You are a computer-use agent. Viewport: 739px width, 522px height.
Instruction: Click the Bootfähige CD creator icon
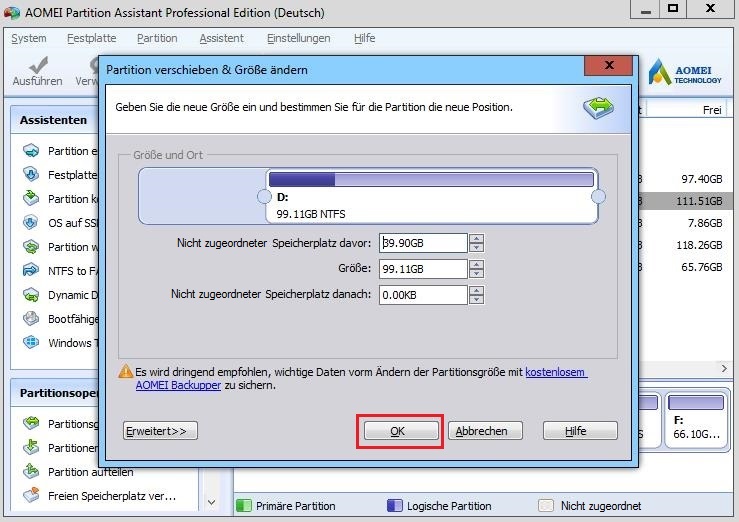(x=31, y=319)
